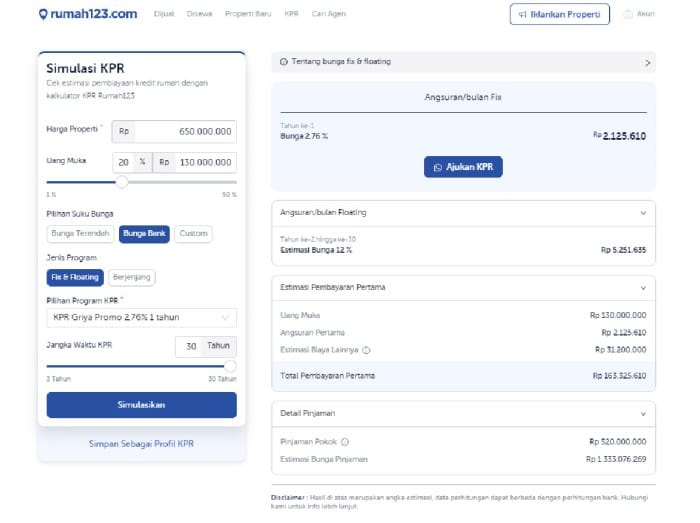The image size is (700, 523).
Task: Click the WhatsApp icon on Ajukan KPR
Action: [x=437, y=167]
